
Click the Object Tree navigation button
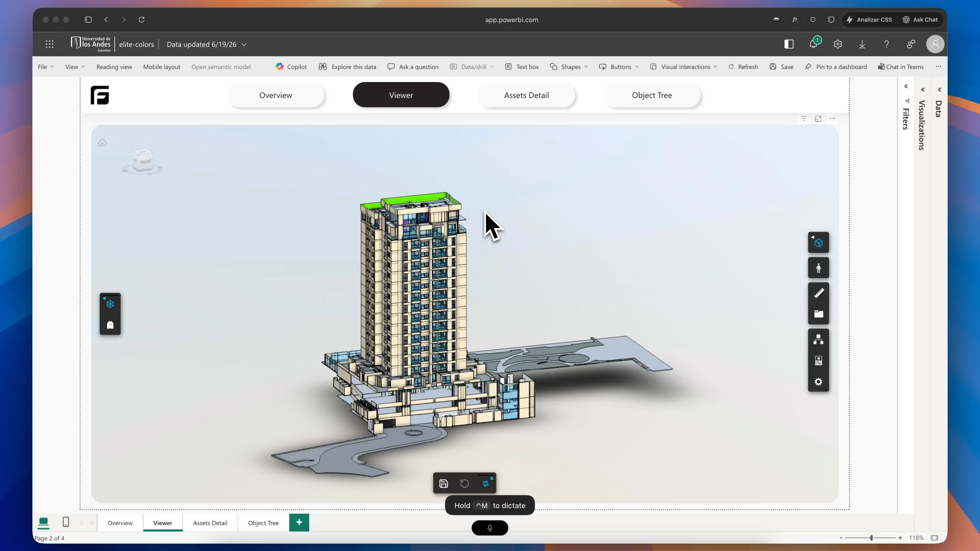click(x=652, y=95)
